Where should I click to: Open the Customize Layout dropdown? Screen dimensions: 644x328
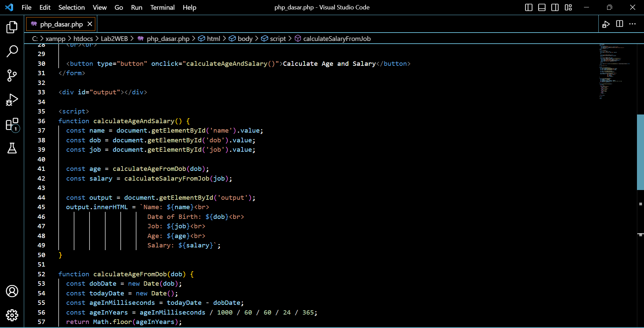point(568,7)
